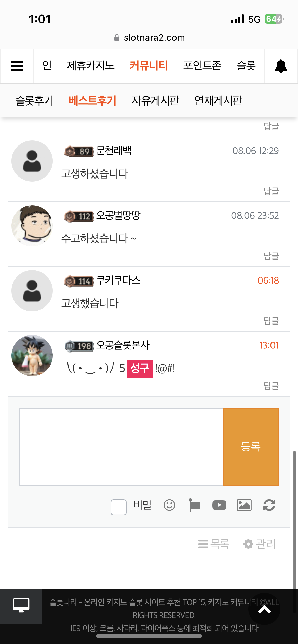Focus the comment text area
This screenshot has height=644, width=298.
[x=121, y=447]
